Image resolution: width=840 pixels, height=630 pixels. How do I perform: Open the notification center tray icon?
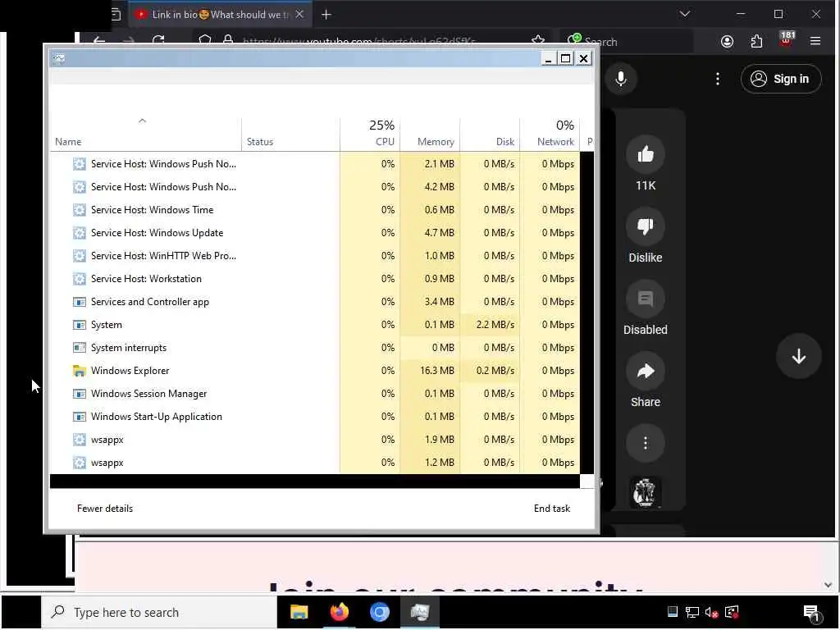[x=811, y=613]
